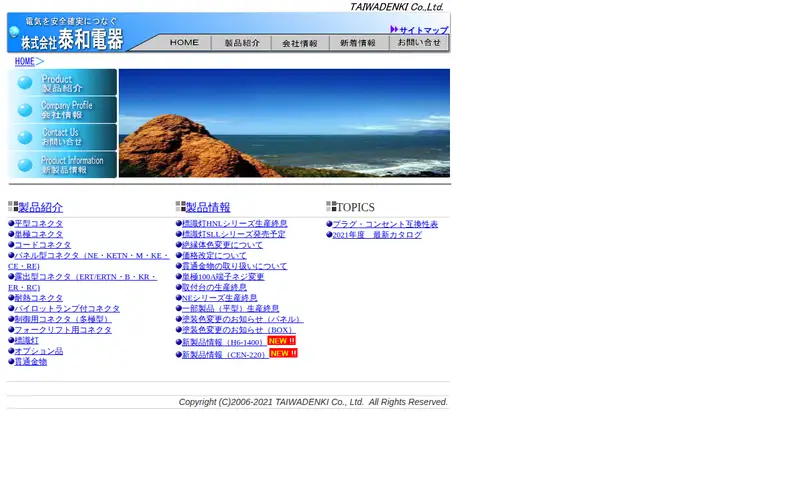Click the blue orb on Contact Us button
This screenshot has width=800, height=500.
[24, 137]
